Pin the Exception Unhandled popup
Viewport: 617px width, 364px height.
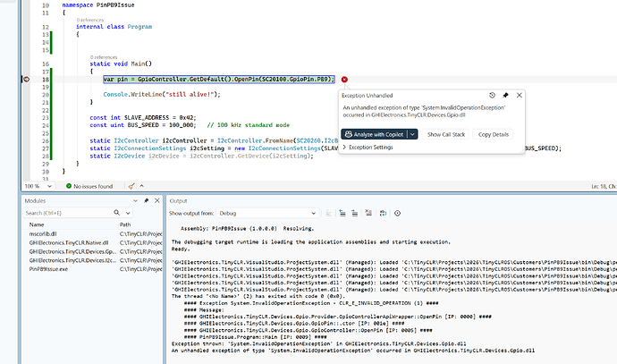(x=505, y=95)
